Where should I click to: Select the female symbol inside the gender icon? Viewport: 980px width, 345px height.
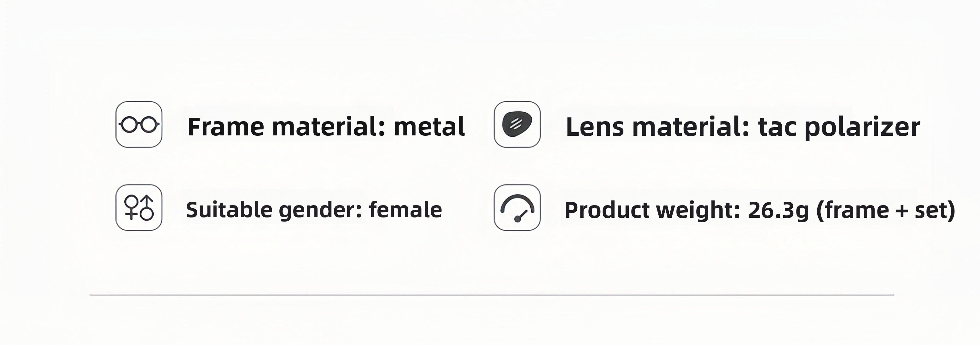(x=131, y=207)
